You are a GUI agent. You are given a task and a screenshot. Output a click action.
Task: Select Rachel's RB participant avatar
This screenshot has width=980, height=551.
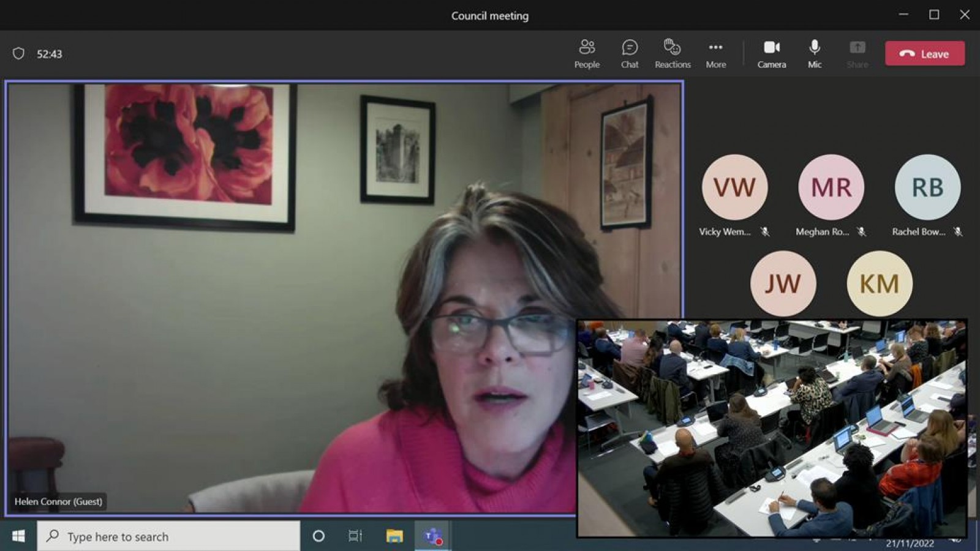(x=927, y=187)
